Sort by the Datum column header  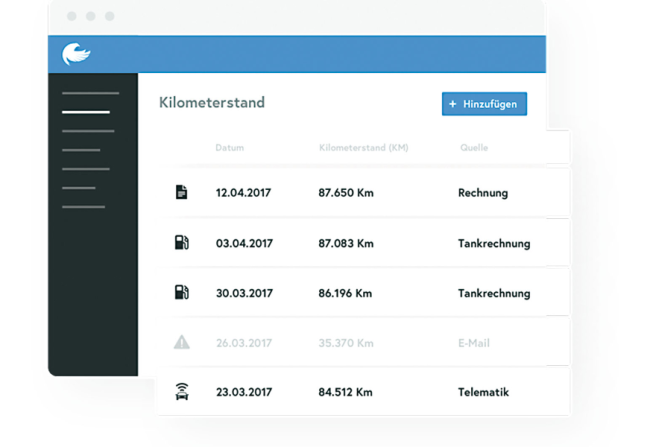[x=229, y=148]
